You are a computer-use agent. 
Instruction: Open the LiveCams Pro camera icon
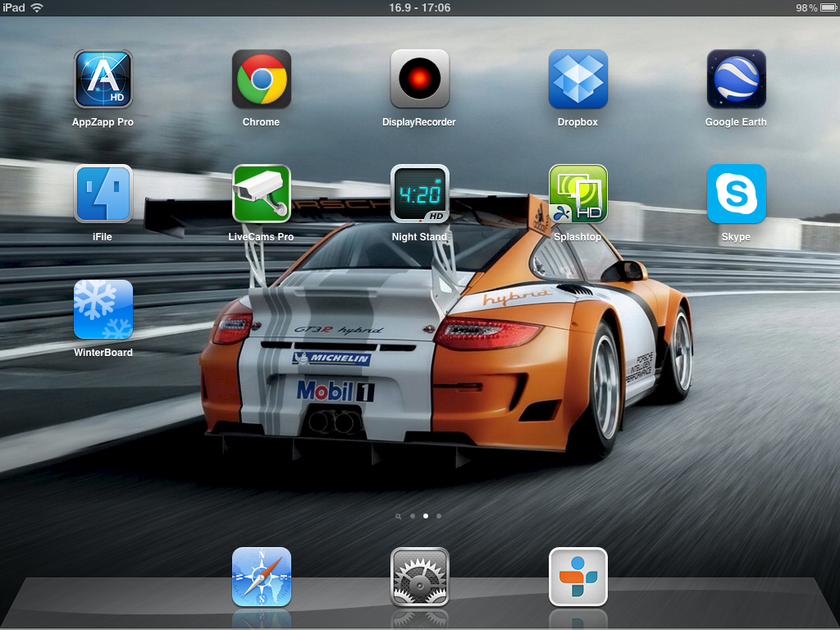262,194
